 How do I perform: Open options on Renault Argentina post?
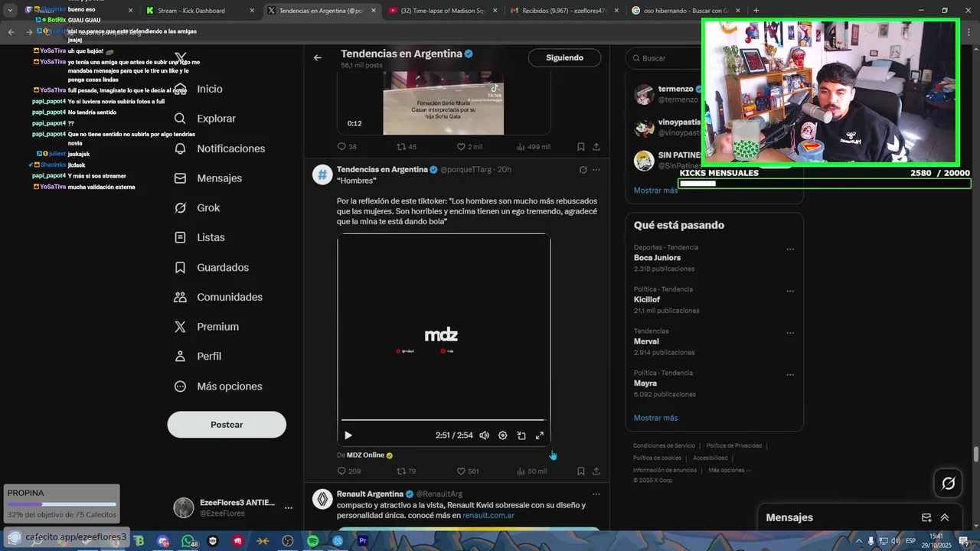point(596,494)
